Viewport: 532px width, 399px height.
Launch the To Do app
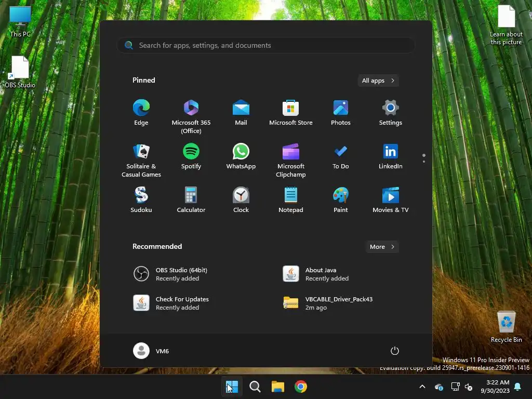tap(341, 157)
